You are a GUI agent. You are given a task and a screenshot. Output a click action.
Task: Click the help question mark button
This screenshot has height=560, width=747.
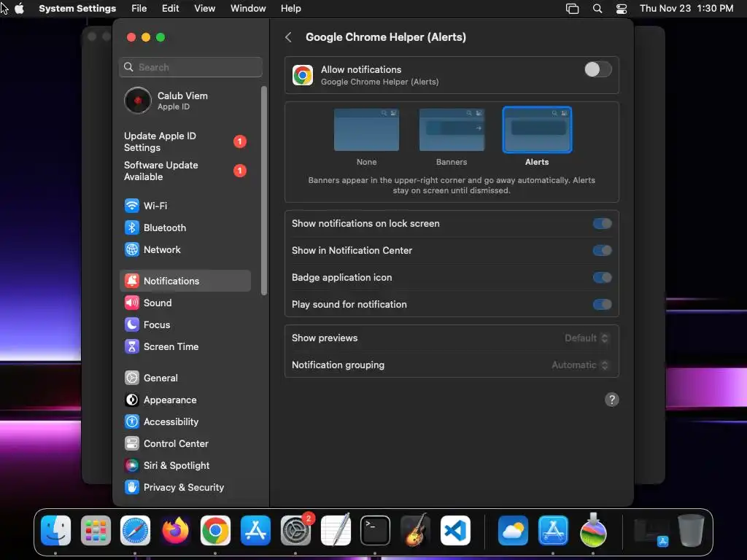[612, 400]
